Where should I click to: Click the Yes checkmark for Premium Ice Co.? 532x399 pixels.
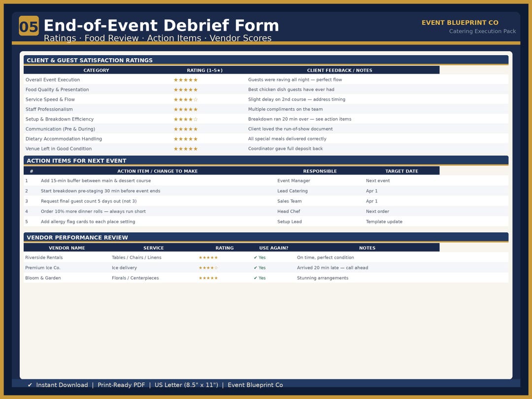[x=260, y=267]
